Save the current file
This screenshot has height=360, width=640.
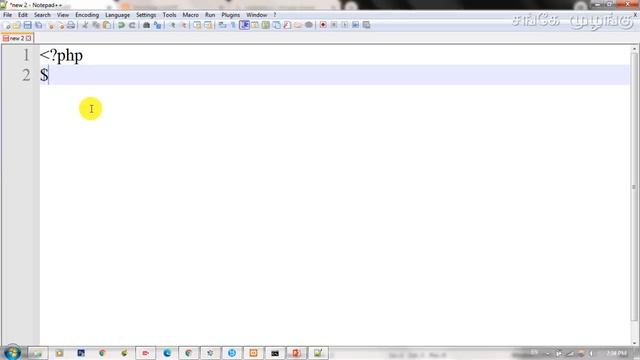(27, 25)
